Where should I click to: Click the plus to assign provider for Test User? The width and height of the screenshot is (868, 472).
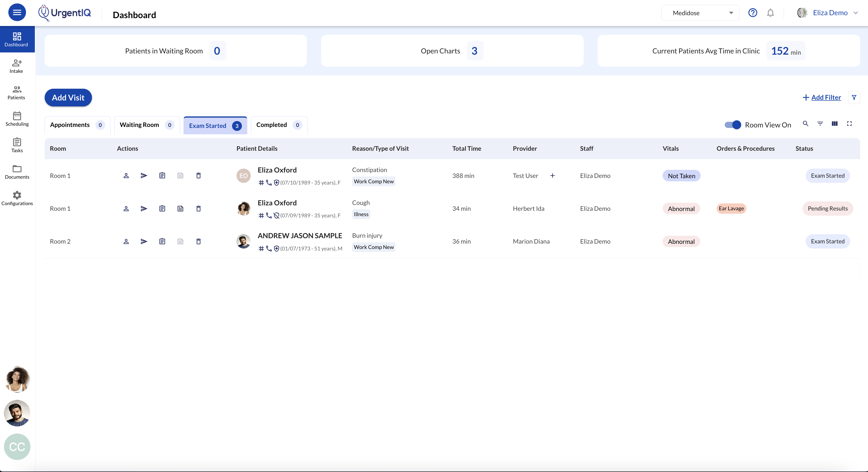pos(553,175)
